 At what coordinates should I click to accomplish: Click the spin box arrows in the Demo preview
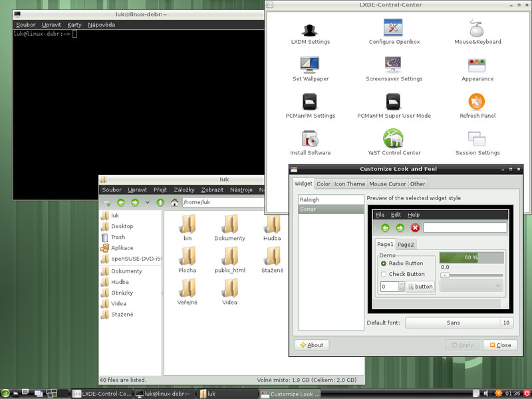click(x=402, y=287)
